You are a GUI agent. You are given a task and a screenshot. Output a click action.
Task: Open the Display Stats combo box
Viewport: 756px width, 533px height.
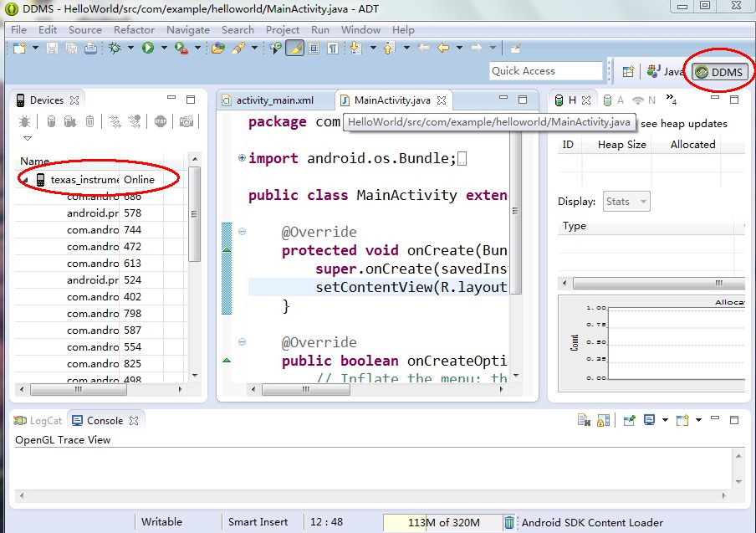click(626, 202)
